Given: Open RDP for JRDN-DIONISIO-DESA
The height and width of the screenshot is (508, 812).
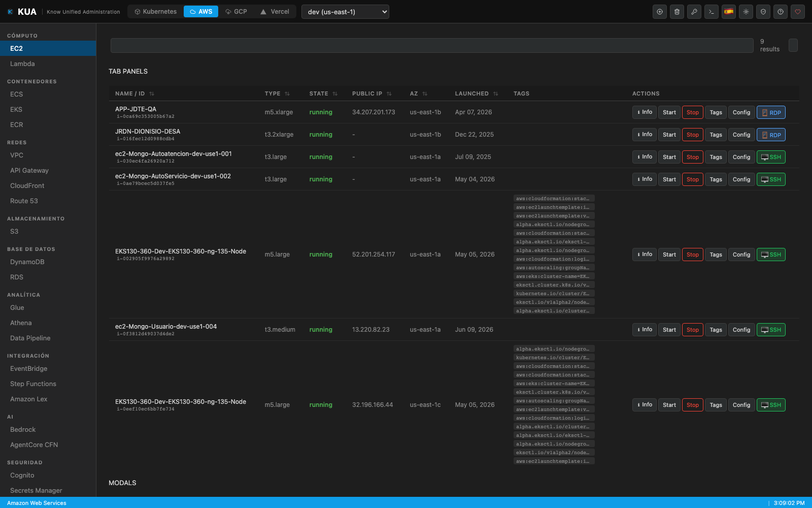Looking at the screenshot, I should [x=771, y=135].
